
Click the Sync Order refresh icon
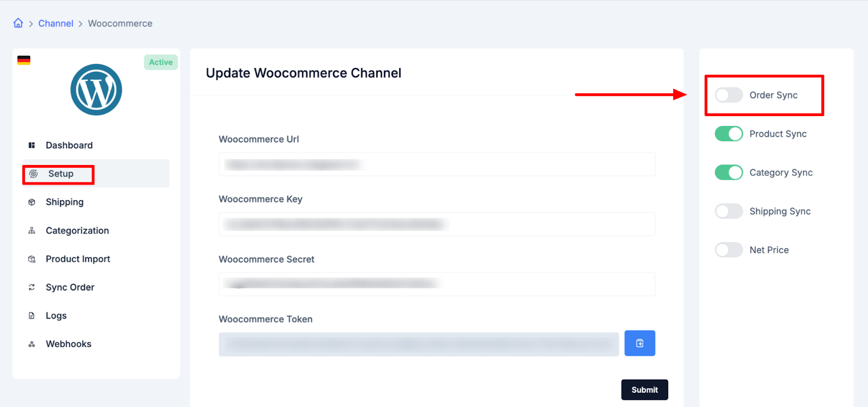(x=31, y=287)
